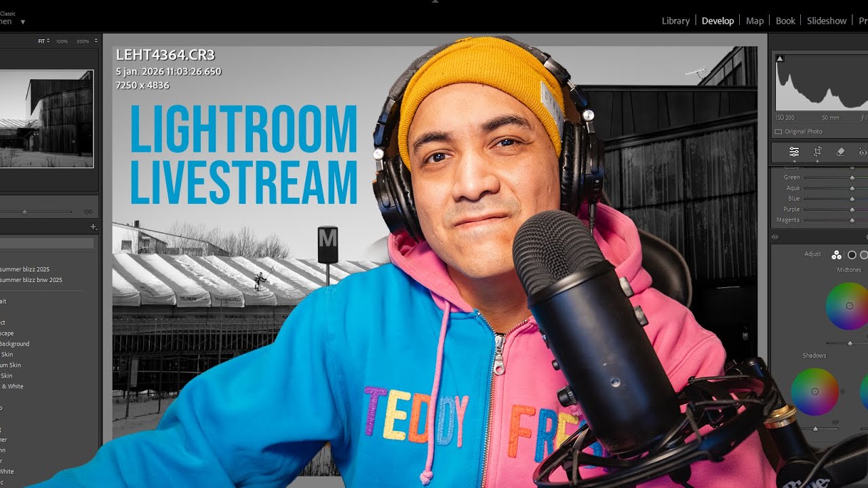Switch to the Library module

(x=675, y=21)
